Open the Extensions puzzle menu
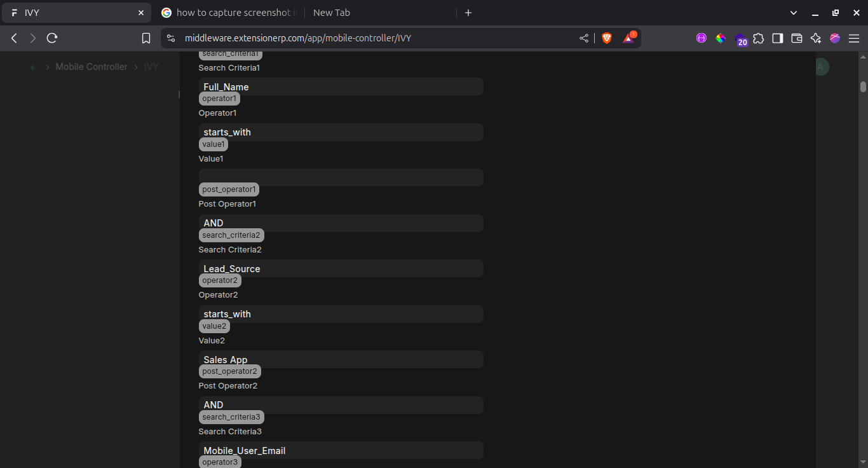 pyautogui.click(x=759, y=38)
